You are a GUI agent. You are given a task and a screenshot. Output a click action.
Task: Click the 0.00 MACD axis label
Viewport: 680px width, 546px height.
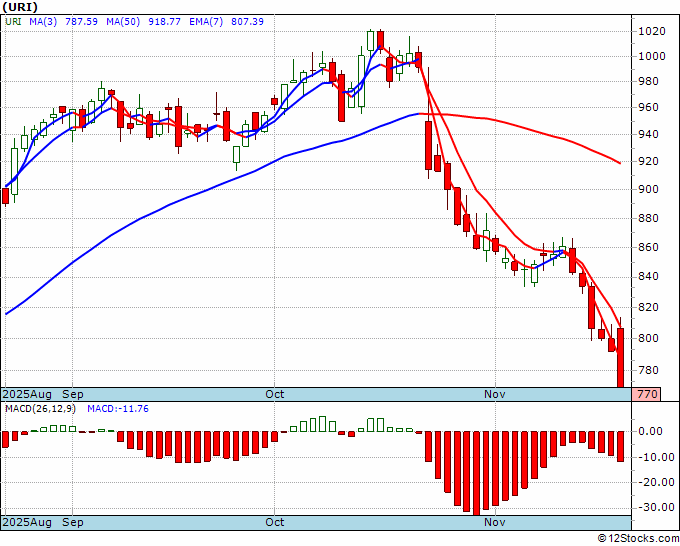(651, 432)
